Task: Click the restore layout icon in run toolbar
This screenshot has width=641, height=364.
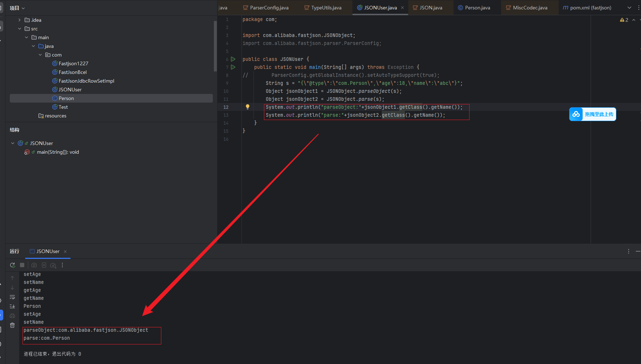Action: point(44,265)
